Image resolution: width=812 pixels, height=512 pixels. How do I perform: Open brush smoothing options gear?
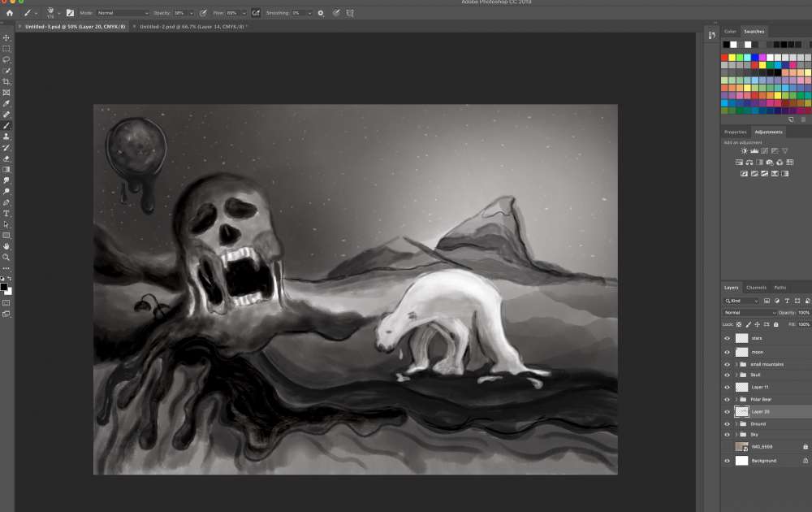321,13
